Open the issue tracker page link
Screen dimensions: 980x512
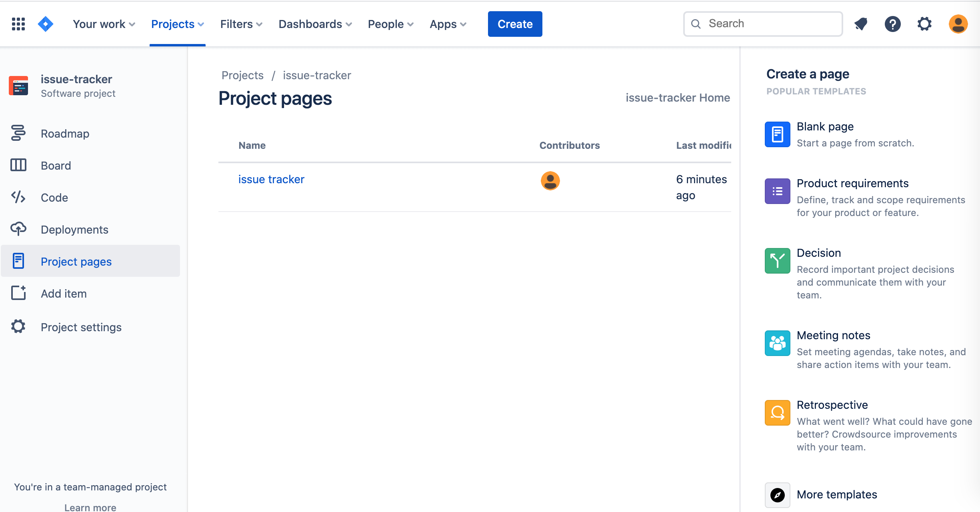(271, 179)
